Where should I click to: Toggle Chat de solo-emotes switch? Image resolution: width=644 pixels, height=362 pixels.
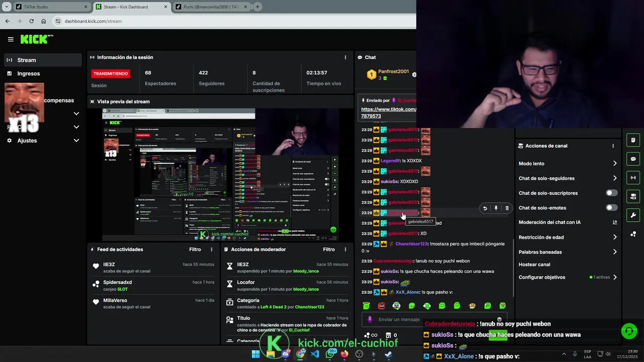(x=611, y=208)
